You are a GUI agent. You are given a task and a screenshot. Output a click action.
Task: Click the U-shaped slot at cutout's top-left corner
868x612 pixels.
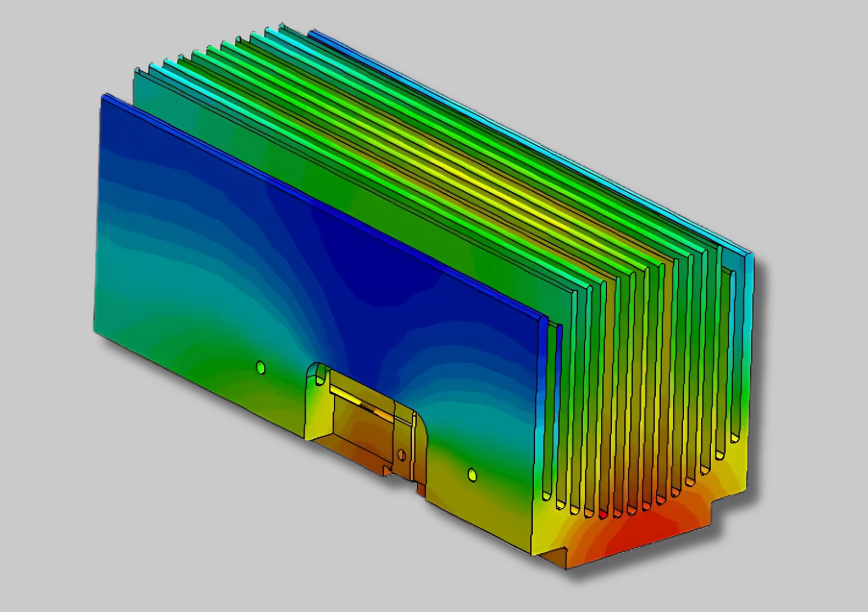pos(320,375)
